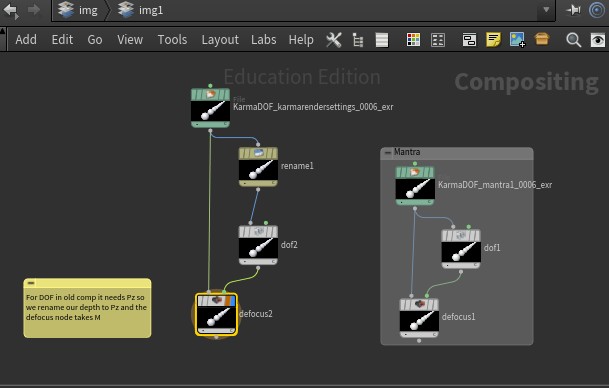Image resolution: width=609 pixels, height=388 pixels.
Task: Open the node color palette icon
Action: point(413,40)
